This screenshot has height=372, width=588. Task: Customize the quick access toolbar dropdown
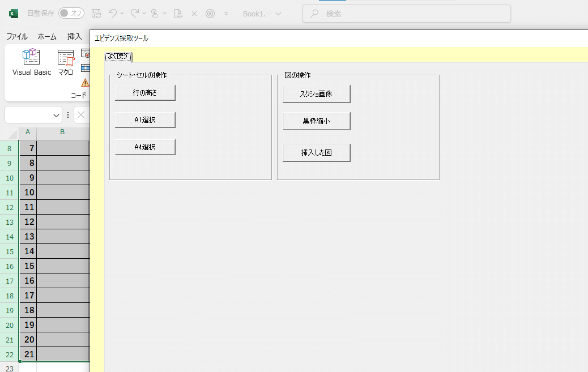(x=226, y=14)
